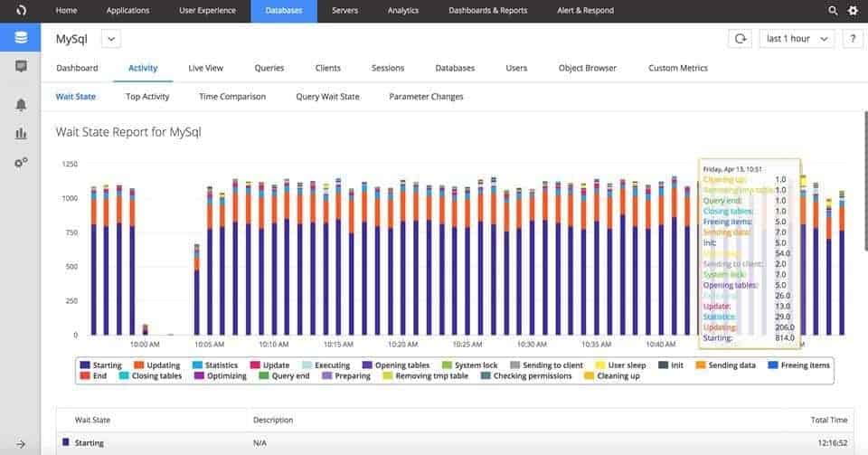
Task: Open the Time Comparison sub-tab
Action: [x=232, y=96]
